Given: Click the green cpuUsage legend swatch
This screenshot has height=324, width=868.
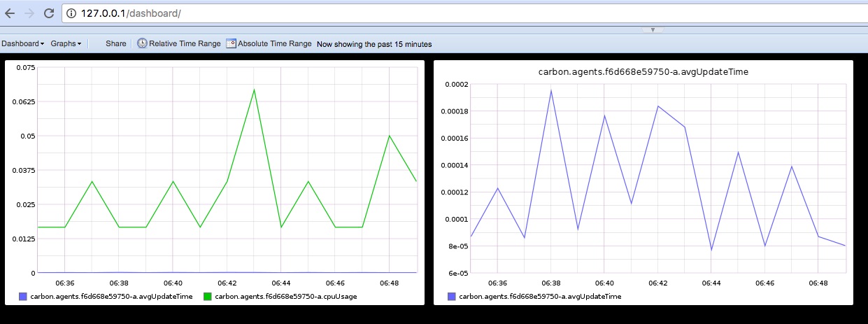Looking at the screenshot, I should [x=207, y=297].
